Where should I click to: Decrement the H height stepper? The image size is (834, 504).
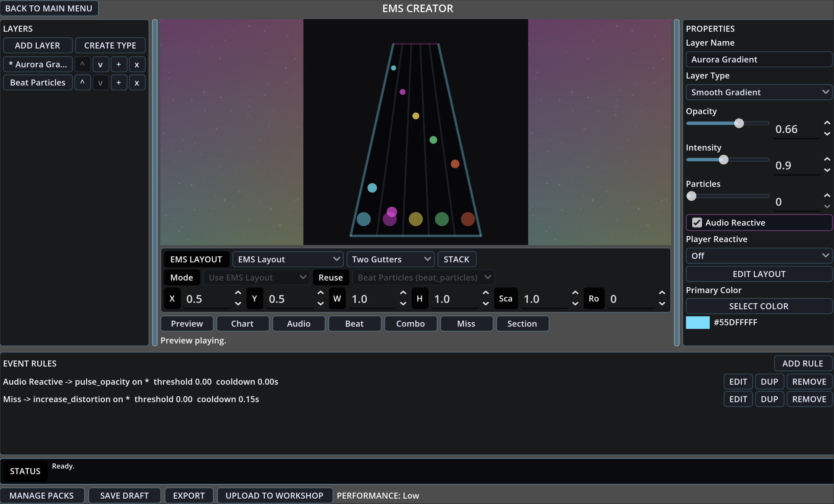click(485, 304)
